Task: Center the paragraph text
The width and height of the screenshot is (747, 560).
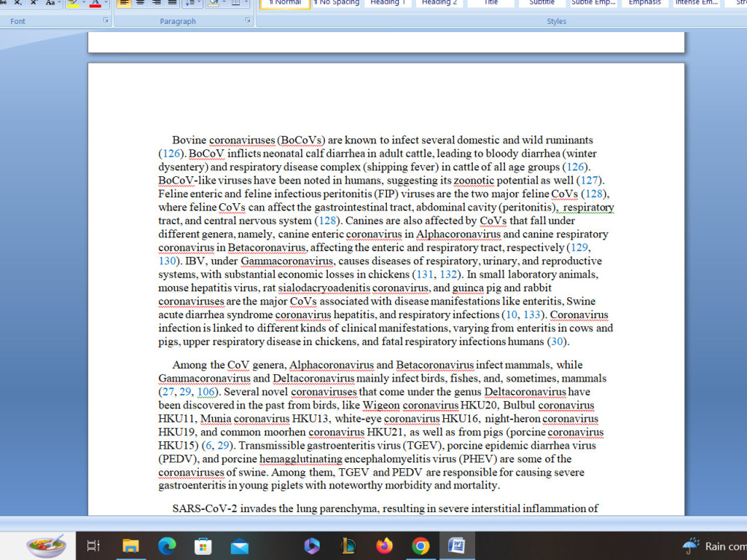Action: pyautogui.click(x=140, y=3)
